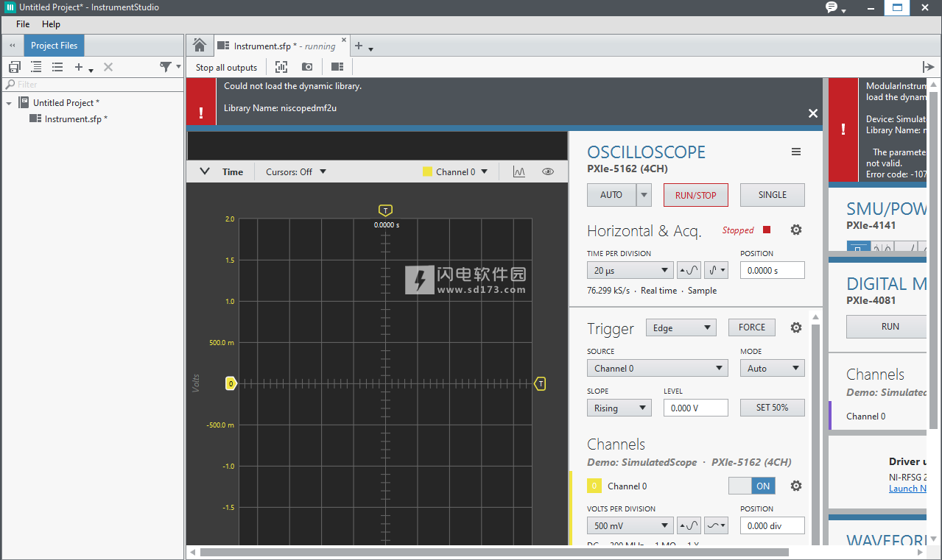Close the Instrument.sfp tab
The image size is (942, 560).
pyautogui.click(x=344, y=40)
